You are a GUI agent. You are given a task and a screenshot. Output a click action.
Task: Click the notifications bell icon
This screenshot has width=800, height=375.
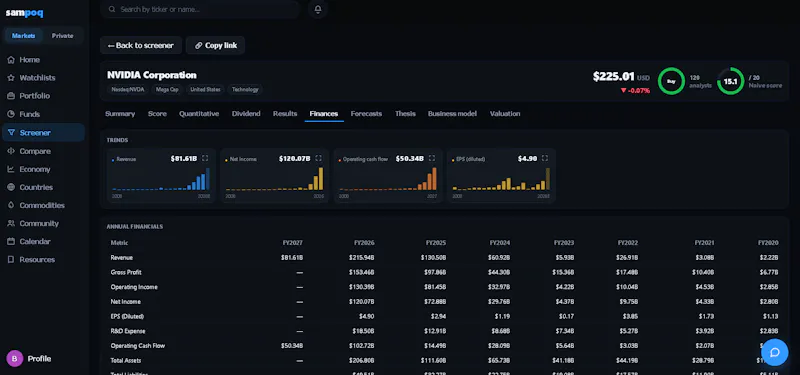[x=318, y=9]
